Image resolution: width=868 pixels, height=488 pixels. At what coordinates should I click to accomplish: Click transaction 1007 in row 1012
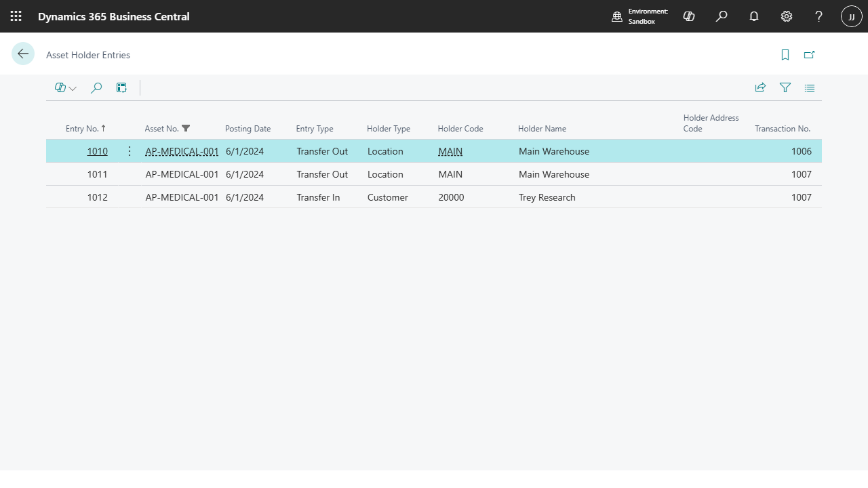(802, 197)
